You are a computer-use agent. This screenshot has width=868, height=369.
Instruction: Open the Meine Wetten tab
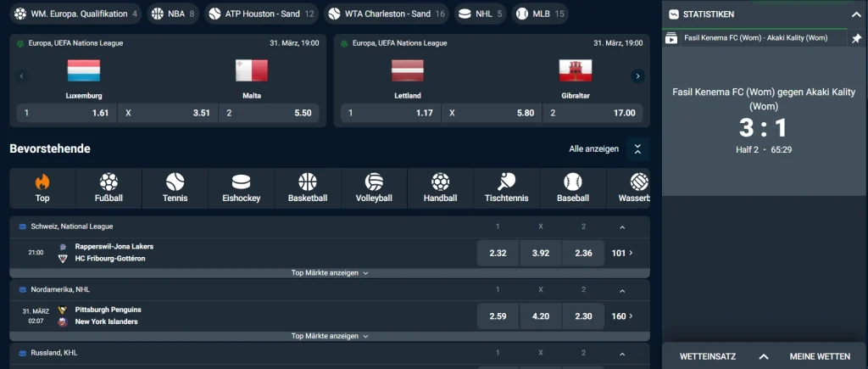pos(820,357)
